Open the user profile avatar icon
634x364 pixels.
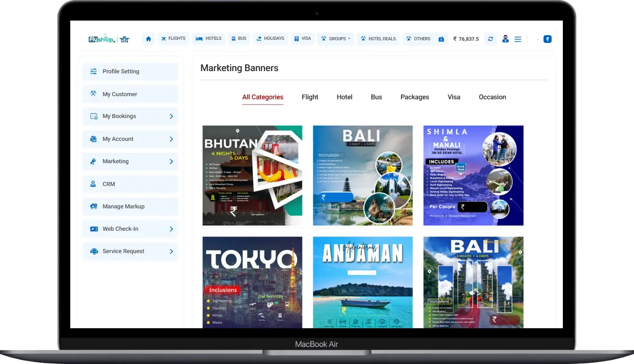pos(505,39)
